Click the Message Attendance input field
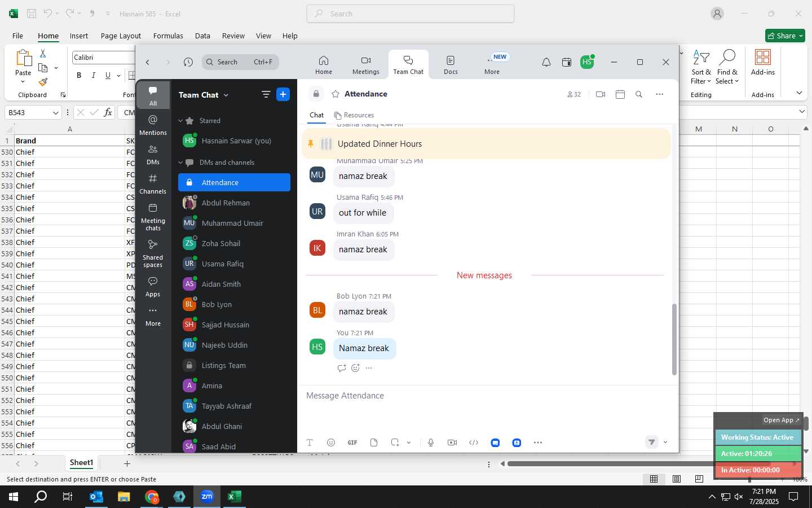This screenshot has height=508, width=812. 488,396
